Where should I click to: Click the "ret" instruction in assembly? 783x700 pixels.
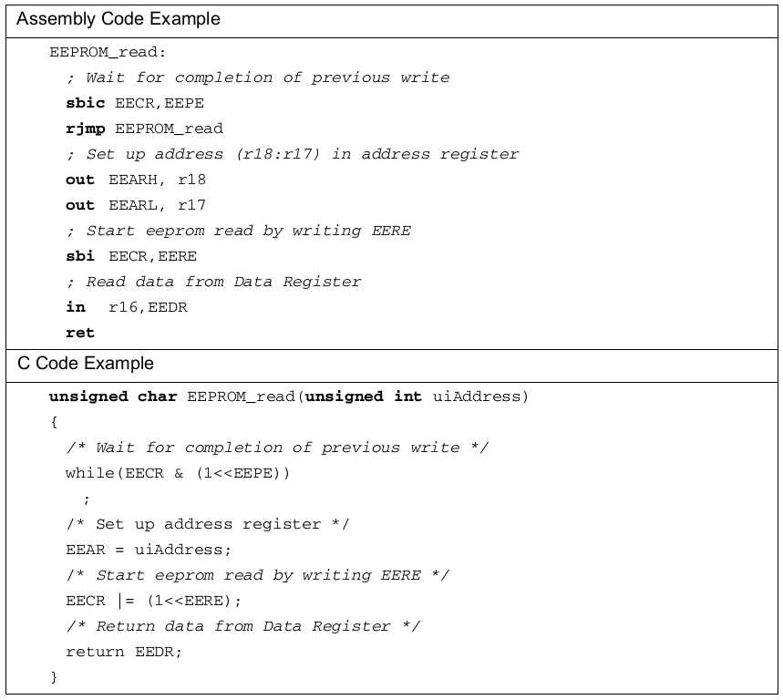click(80, 333)
